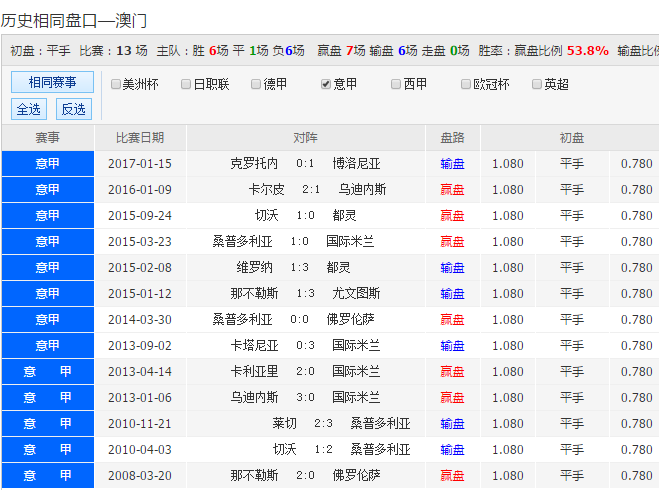Click the score 0:1 in first row
This screenshot has height=490, width=659.
(x=305, y=163)
